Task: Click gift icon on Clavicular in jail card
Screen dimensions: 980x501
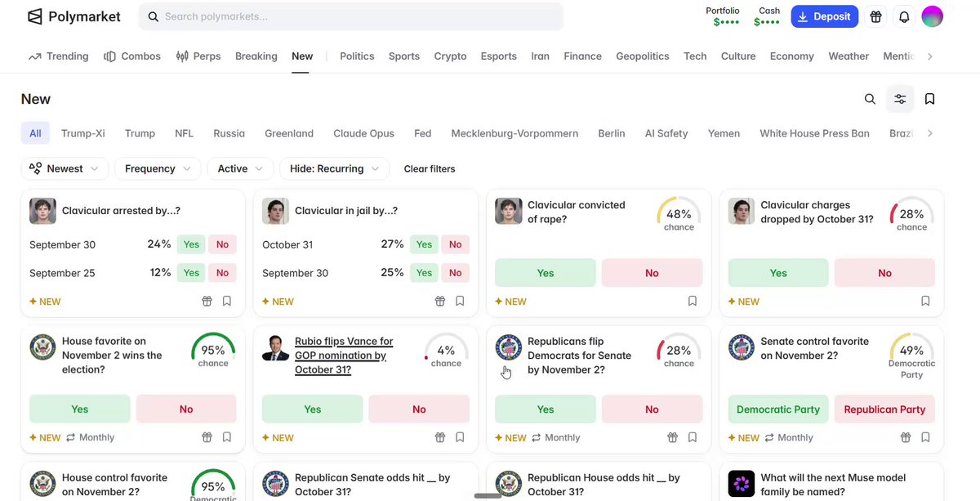Action: pyautogui.click(x=440, y=301)
